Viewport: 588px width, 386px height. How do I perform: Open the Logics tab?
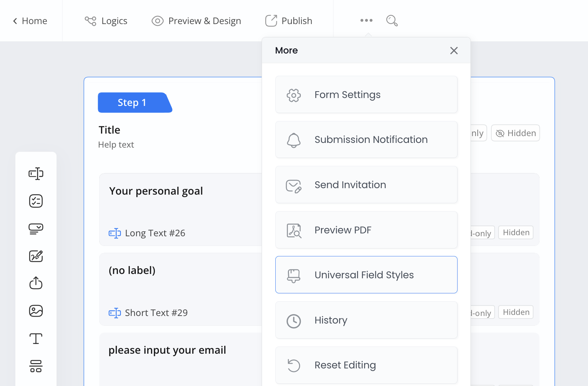[x=106, y=21]
